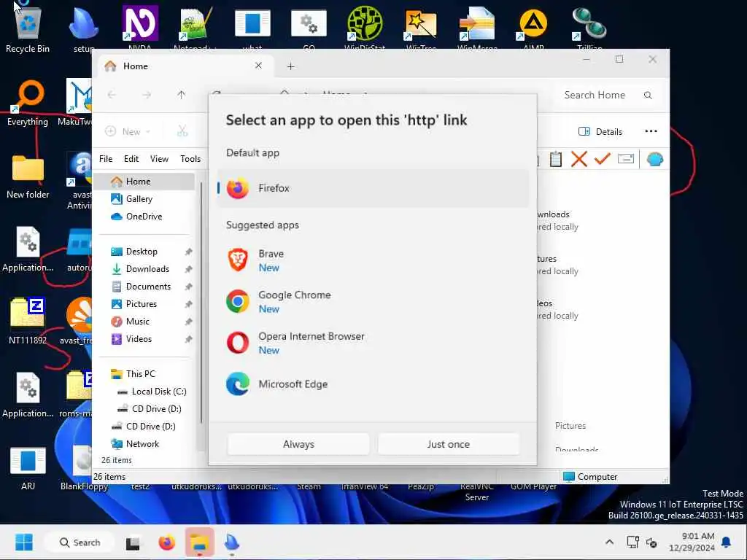Go back with the Explorer back arrow
This screenshot has width=747, height=560.
pos(112,95)
